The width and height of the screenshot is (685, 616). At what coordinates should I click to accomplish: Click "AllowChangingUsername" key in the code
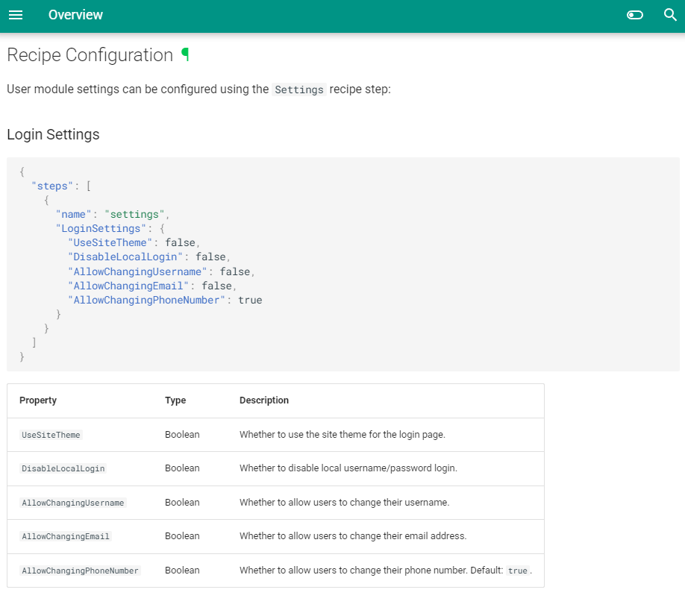(137, 272)
